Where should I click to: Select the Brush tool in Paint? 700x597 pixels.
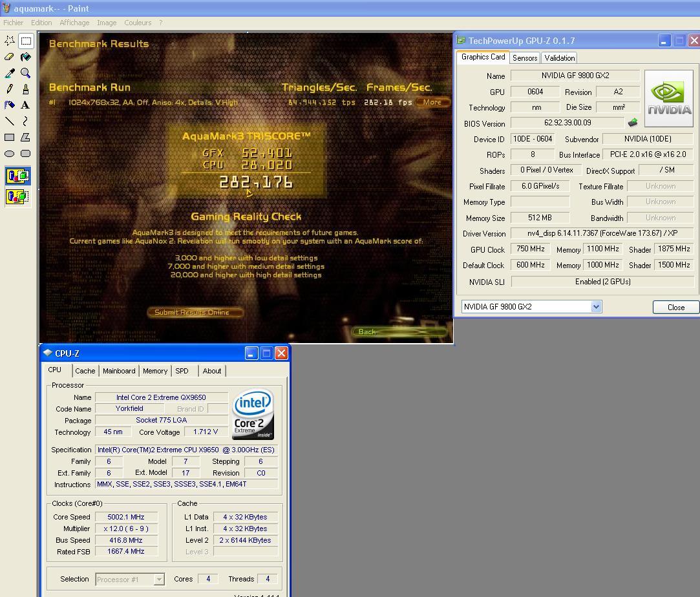tap(26, 89)
